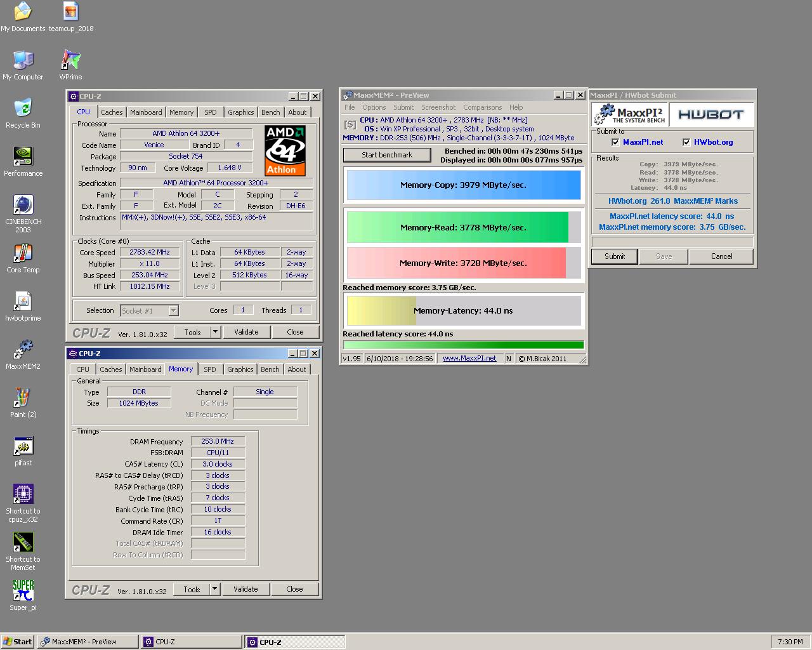Screen dimensions: 812x650
Task: Click Memory-Latency 44.0 ns bar
Action: (x=463, y=310)
